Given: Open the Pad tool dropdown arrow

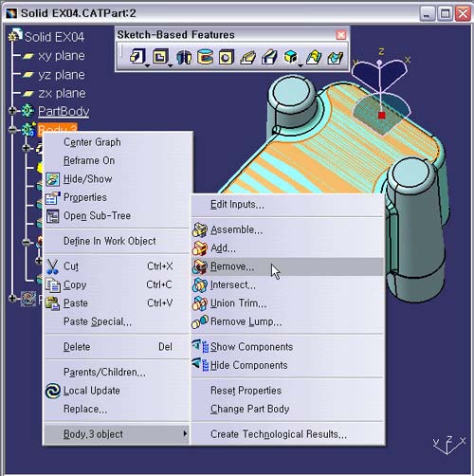Looking at the screenshot, I should pyautogui.click(x=147, y=65).
